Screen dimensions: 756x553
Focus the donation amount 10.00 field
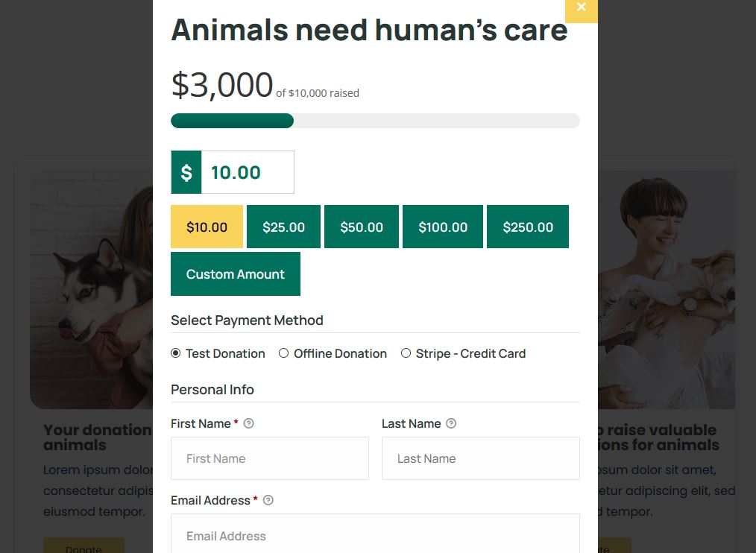248,172
